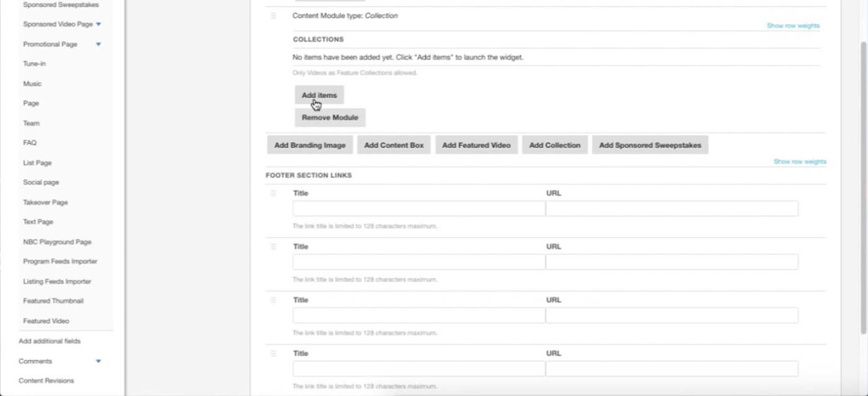Expand the Comments menu arrow

point(99,361)
